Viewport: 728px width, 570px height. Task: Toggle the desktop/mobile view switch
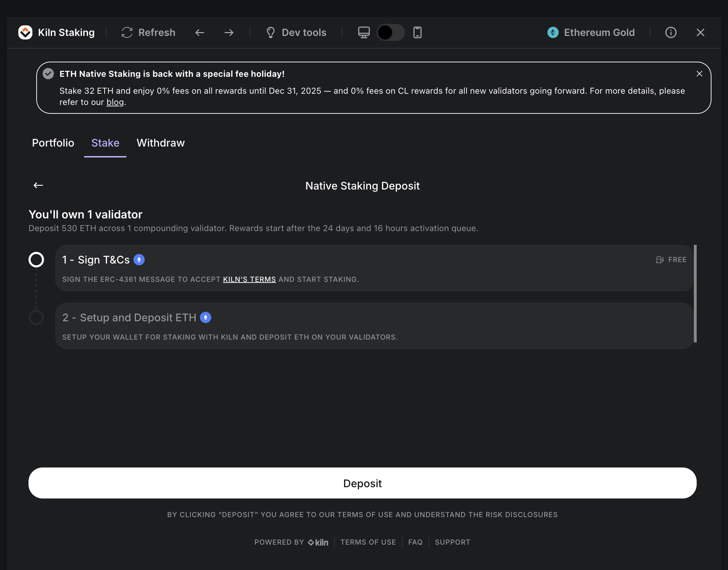point(390,32)
